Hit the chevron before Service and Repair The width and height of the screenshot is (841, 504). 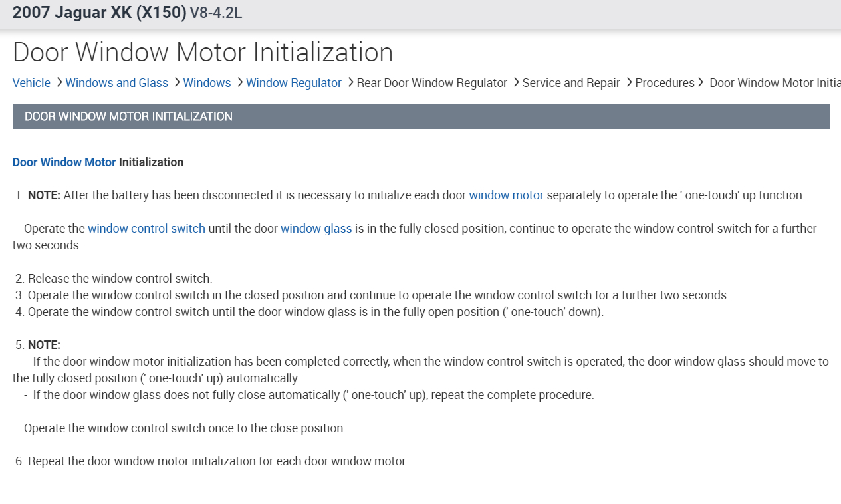tap(516, 83)
